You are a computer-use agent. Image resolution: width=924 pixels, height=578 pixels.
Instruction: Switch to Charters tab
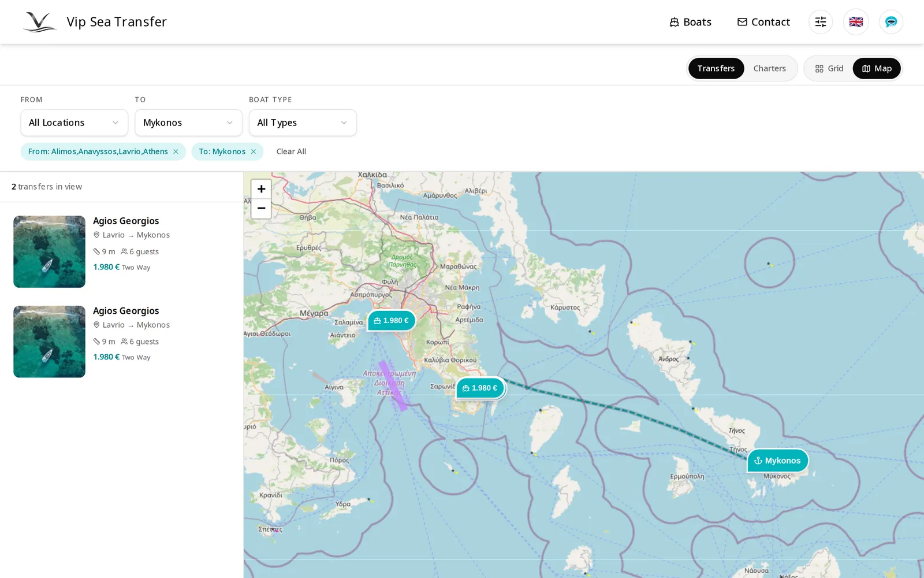point(769,68)
